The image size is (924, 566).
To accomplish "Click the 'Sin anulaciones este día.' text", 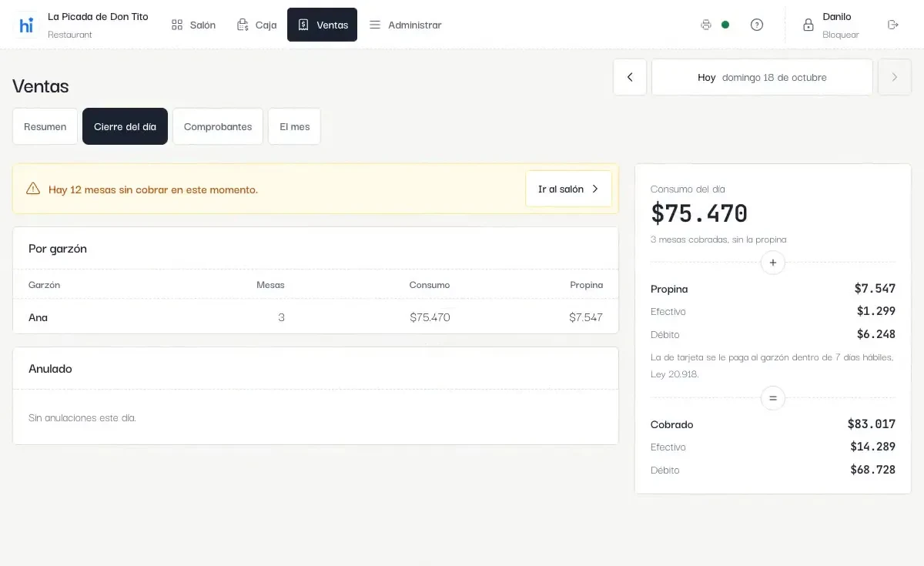I will pyautogui.click(x=82, y=417).
